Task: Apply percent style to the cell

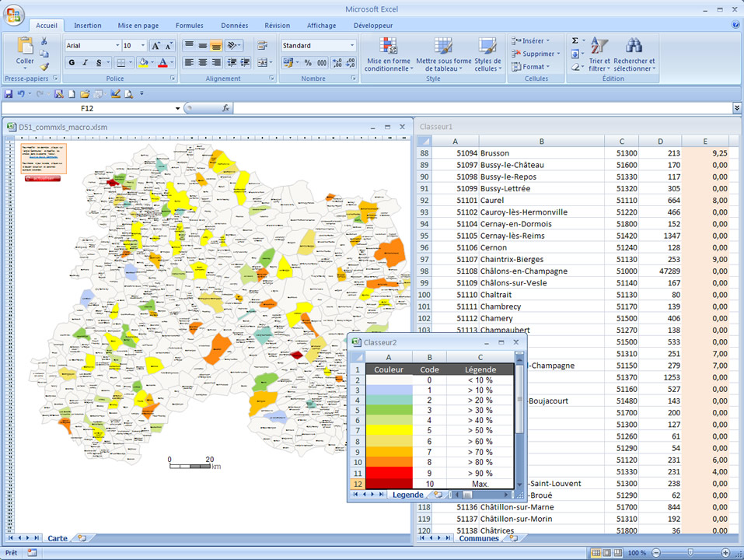Action: [308, 63]
